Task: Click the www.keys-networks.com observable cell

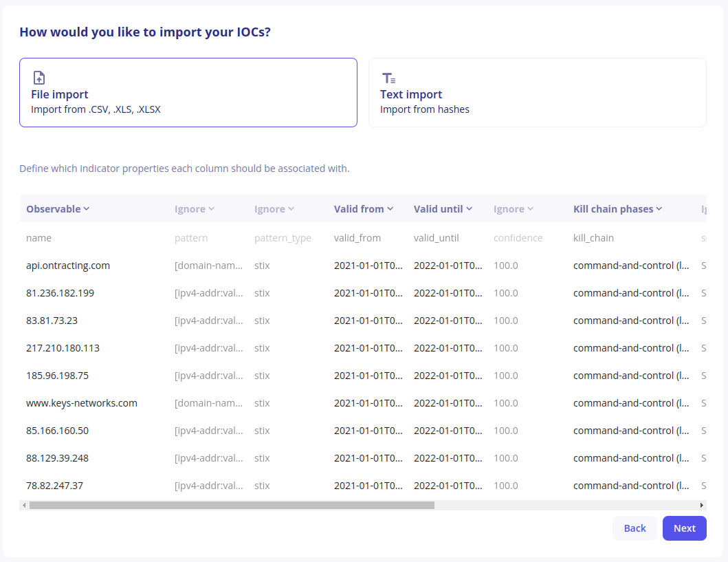Action: (82, 403)
